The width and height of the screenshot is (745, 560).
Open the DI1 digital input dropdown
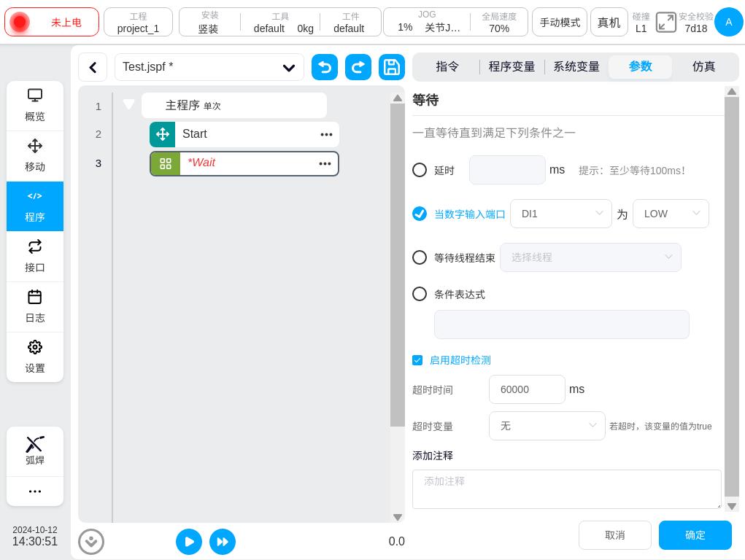(560, 214)
